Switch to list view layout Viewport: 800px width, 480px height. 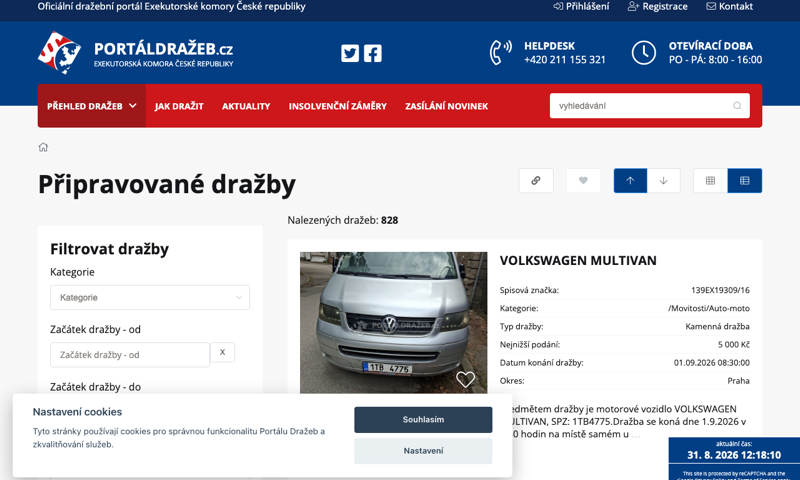(x=744, y=181)
